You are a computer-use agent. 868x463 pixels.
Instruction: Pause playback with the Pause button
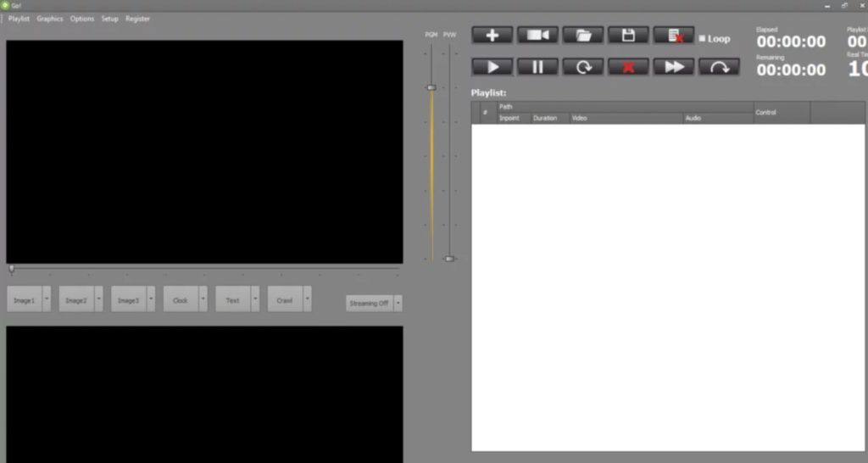[x=537, y=67]
